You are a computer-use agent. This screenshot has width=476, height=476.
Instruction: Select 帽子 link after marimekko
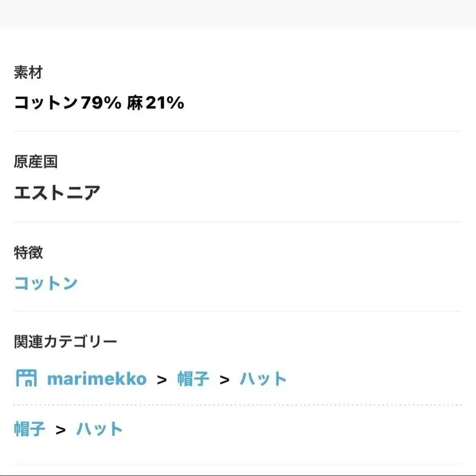pos(193,379)
